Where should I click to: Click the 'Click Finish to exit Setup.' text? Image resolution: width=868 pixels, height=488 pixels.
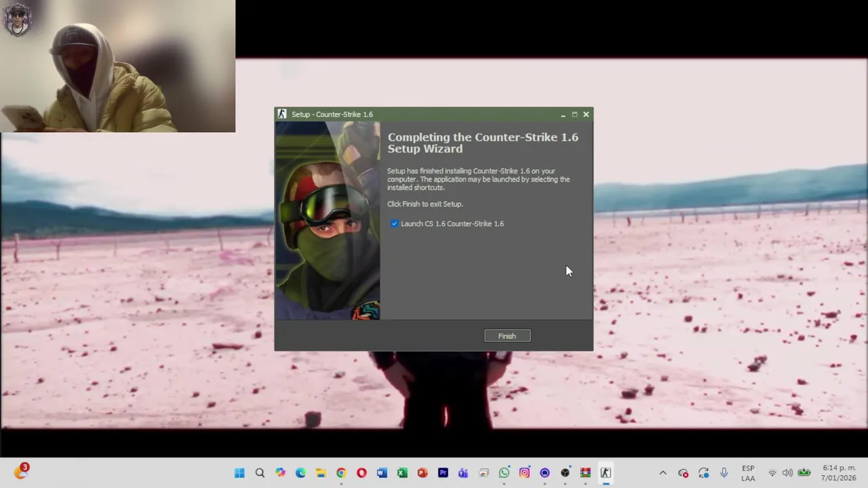click(425, 204)
